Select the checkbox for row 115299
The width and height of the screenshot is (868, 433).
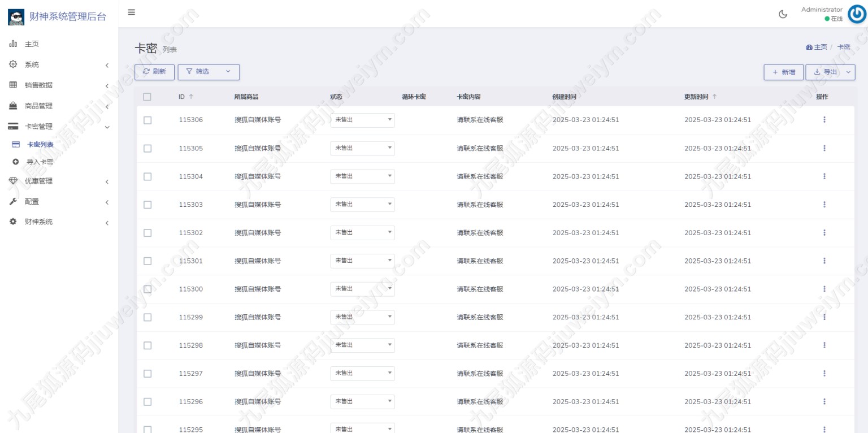[147, 317]
